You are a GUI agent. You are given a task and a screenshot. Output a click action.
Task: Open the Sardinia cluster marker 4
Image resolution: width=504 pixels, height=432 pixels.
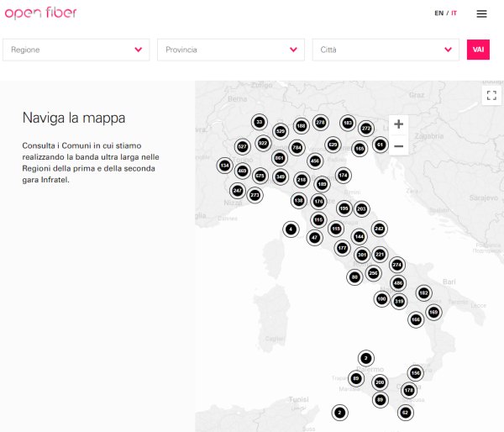(x=291, y=229)
